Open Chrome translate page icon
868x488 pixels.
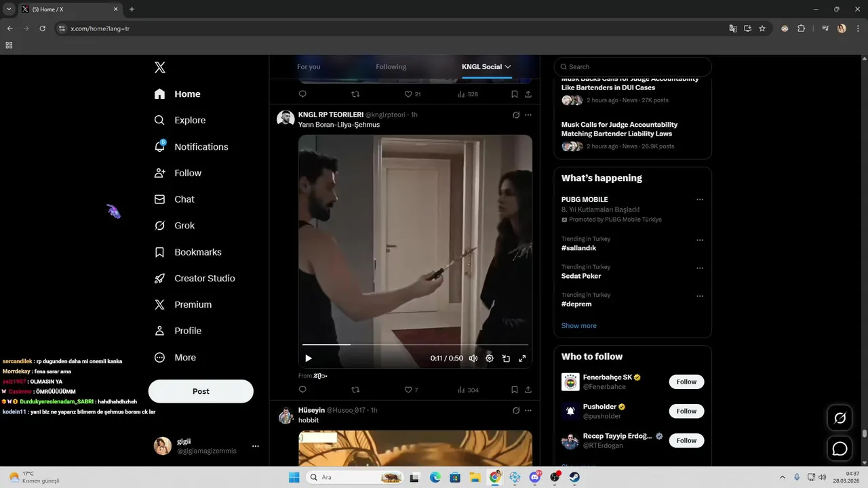click(x=733, y=28)
